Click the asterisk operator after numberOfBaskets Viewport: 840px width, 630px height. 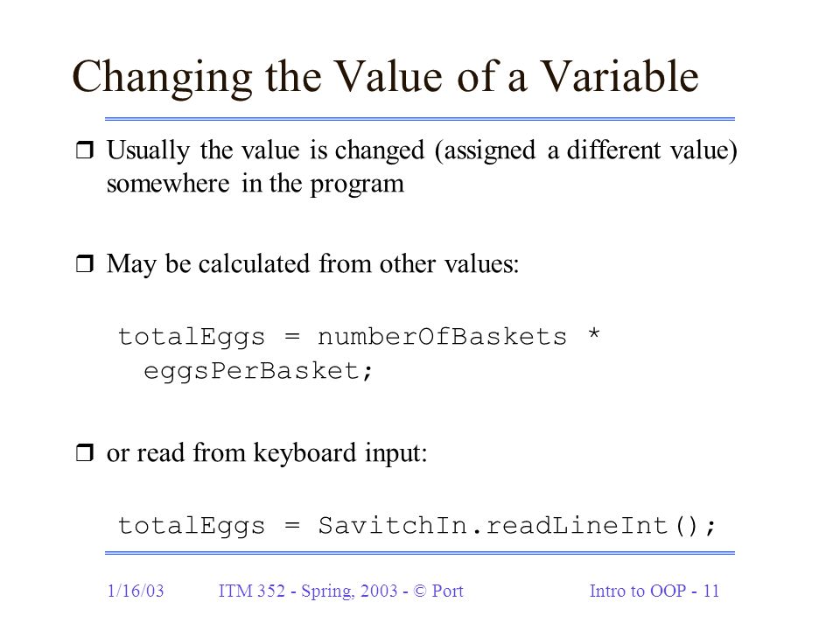point(593,333)
